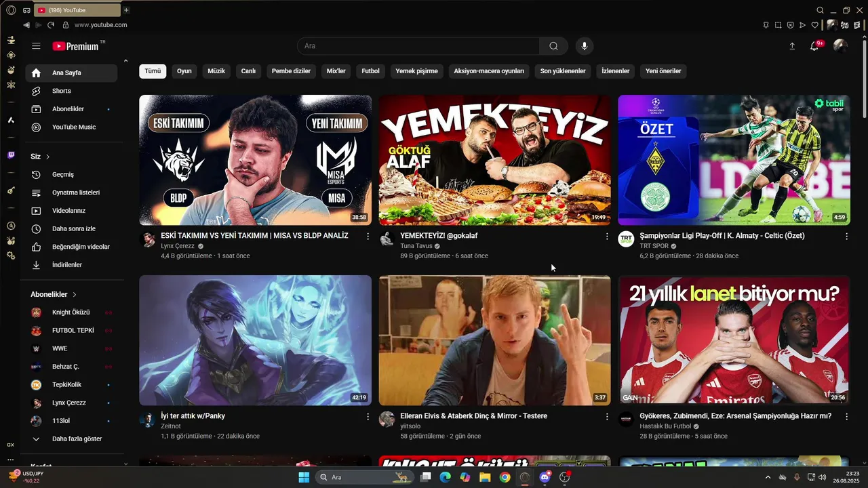The height and width of the screenshot is (488, 868).
Task: Open TepkiKolik subscription channel
Action: (71, 384)
